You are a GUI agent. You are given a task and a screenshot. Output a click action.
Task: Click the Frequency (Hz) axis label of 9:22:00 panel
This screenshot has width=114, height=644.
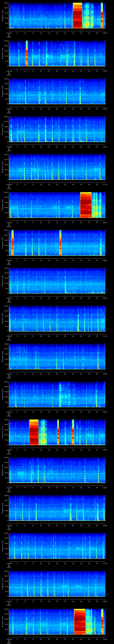[x=3, y=16]
